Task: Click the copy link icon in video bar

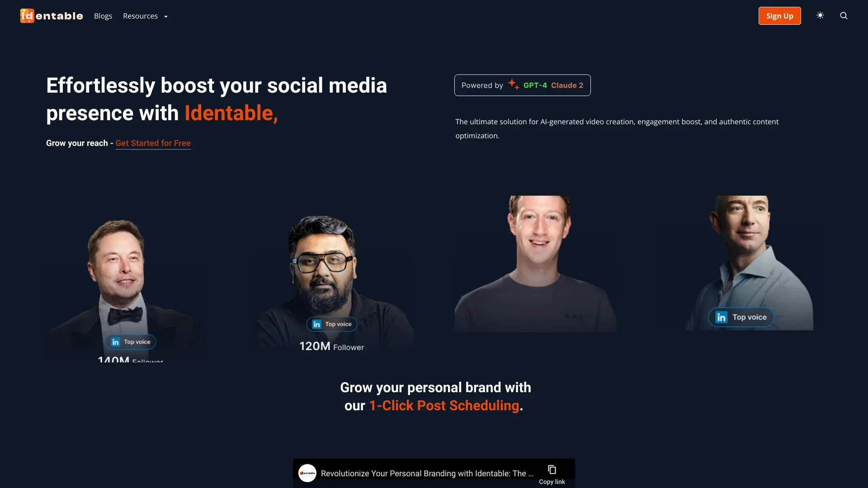Action: pyautogui.click(x=552, y=470)
